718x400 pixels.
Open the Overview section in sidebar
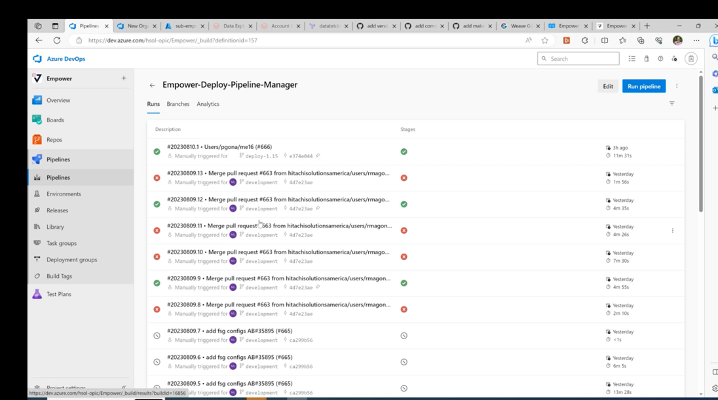58,100
